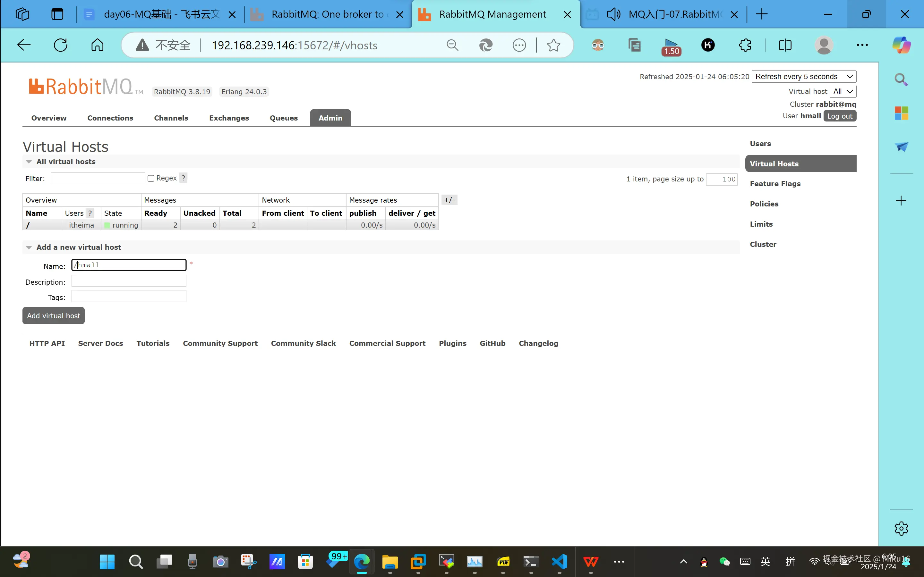924x577 pixels.
Task: Toggle table columns with the +/- button
Action: click(x=449, y=200)
